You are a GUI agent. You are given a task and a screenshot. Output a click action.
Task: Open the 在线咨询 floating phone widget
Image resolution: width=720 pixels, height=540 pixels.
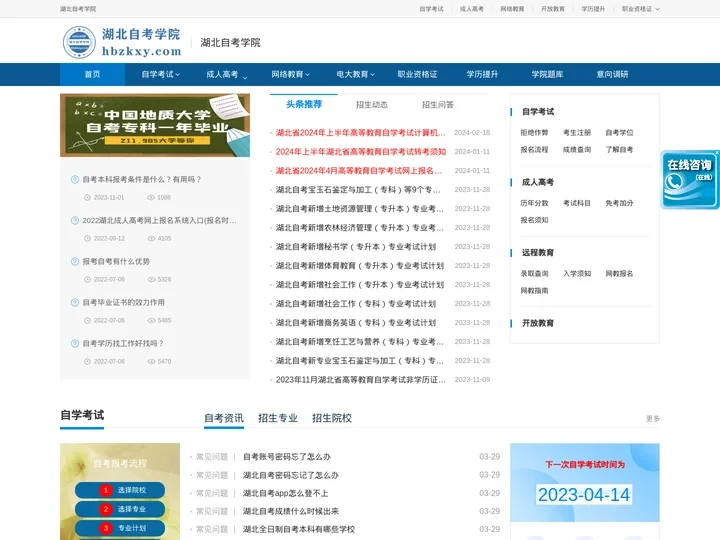690,180
